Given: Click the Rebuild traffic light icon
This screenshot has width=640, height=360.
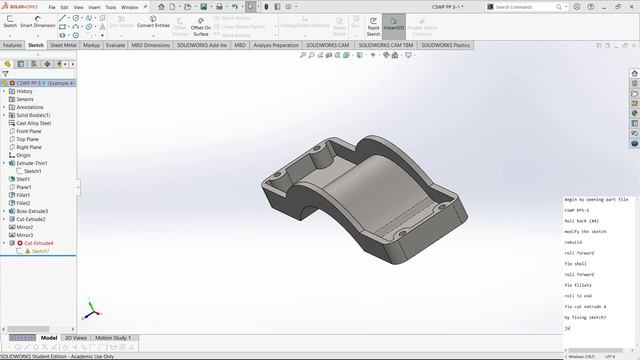Looking at the screenshot, I should tap(266, 7).
